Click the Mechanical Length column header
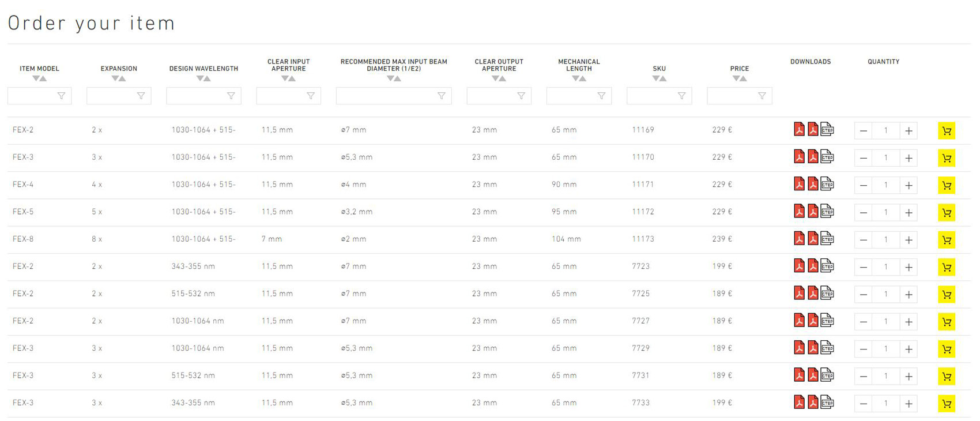This screenshot has height=421, width=980. tap(579, 65)
